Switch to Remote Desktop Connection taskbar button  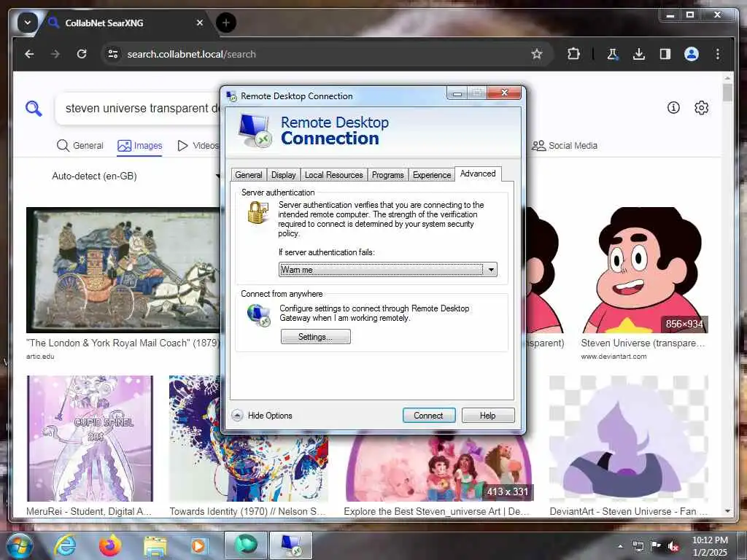[x=291, y=545]
